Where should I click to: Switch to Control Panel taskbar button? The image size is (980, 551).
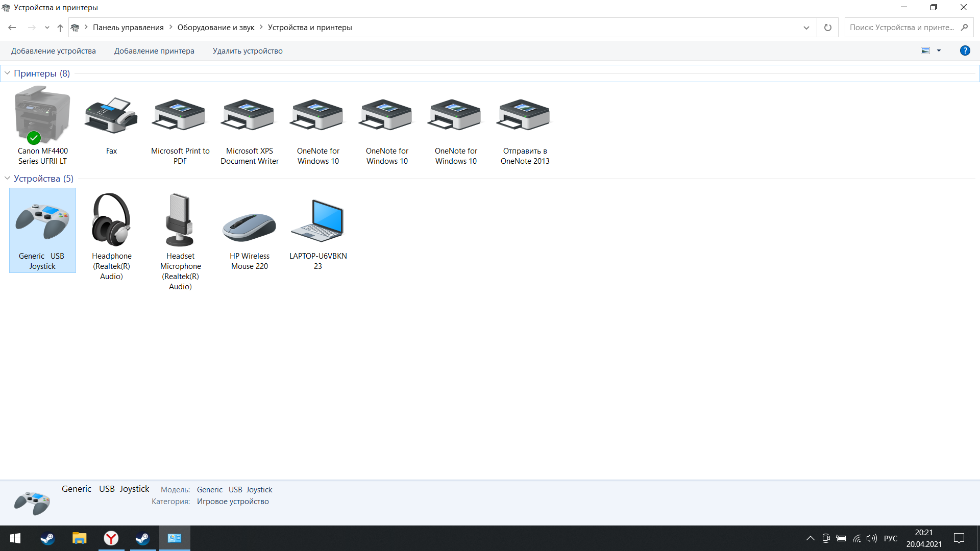tap(175, 538)
